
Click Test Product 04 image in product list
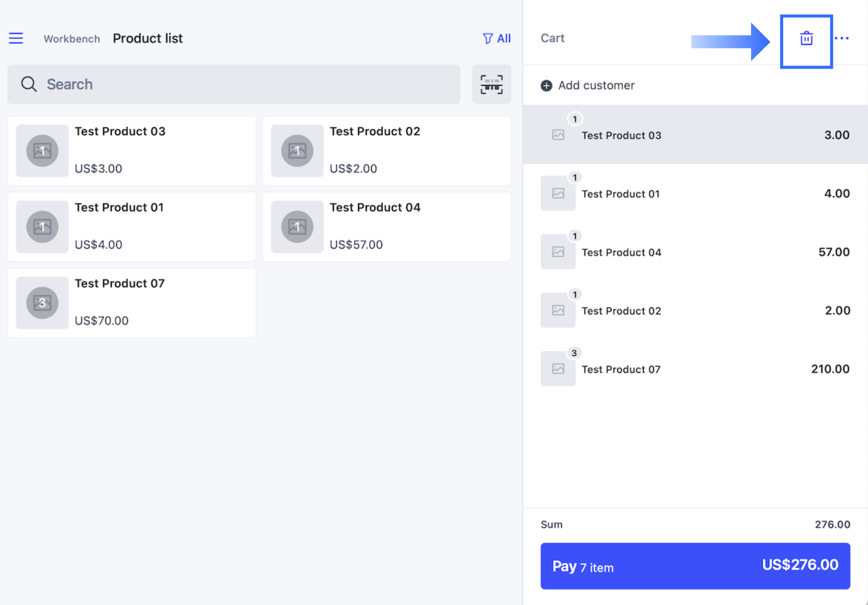(297, 227)
